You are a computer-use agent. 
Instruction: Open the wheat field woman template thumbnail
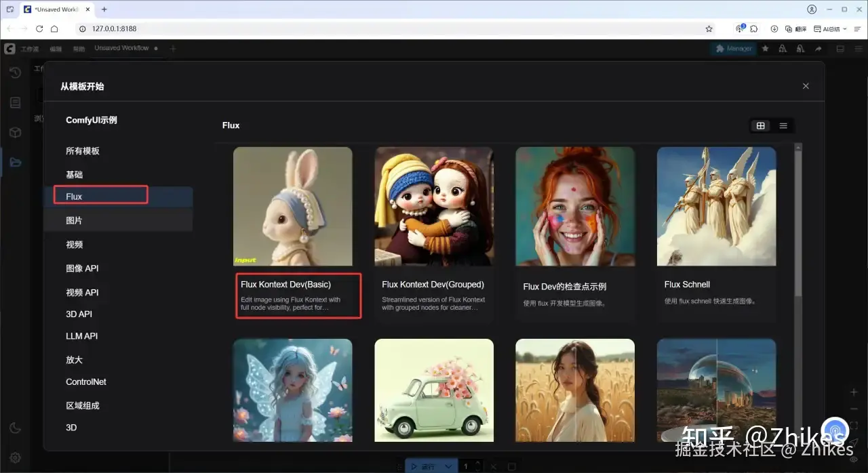[575, 390]
